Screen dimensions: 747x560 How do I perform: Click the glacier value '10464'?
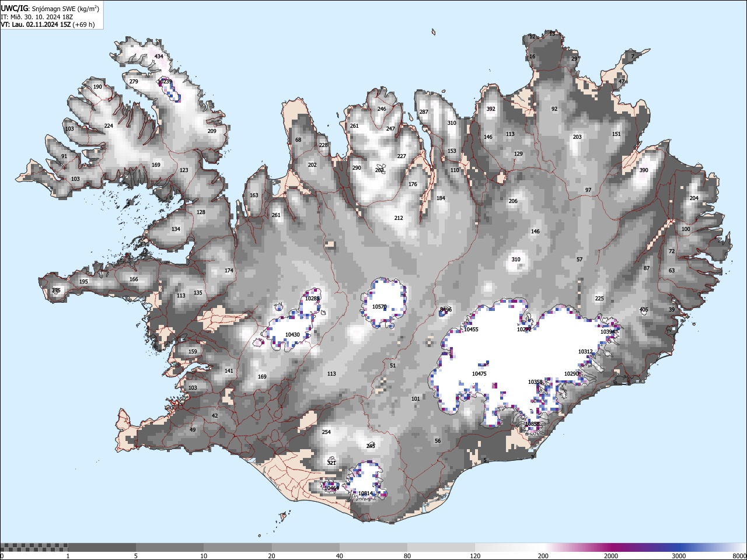[331, 488]
